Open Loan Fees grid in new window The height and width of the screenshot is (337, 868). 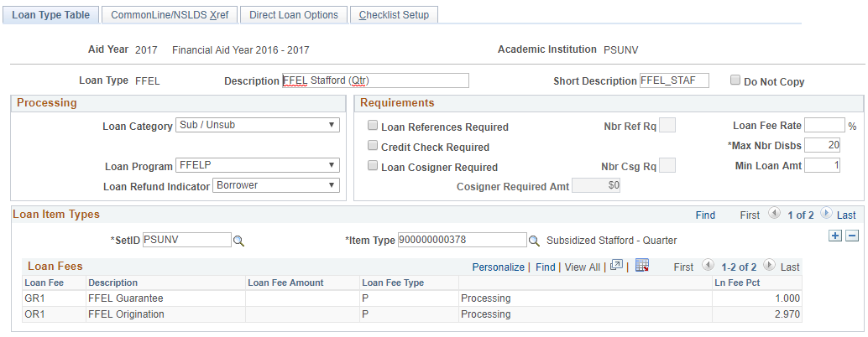(x=615, y=266)
